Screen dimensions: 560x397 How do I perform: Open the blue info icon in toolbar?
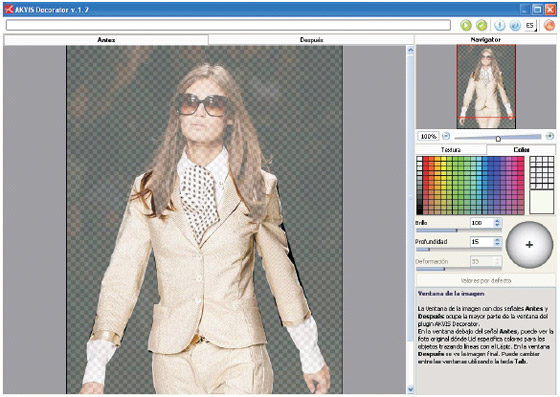click(499, 25)
